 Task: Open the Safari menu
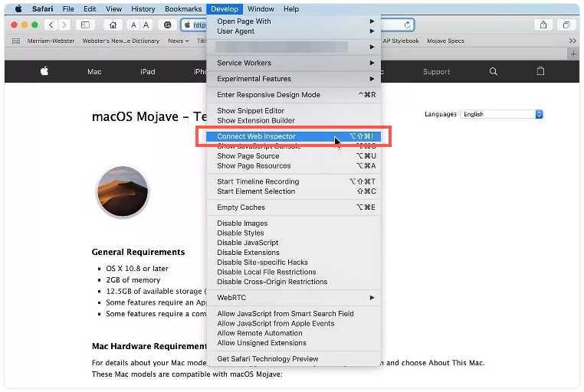42,8
